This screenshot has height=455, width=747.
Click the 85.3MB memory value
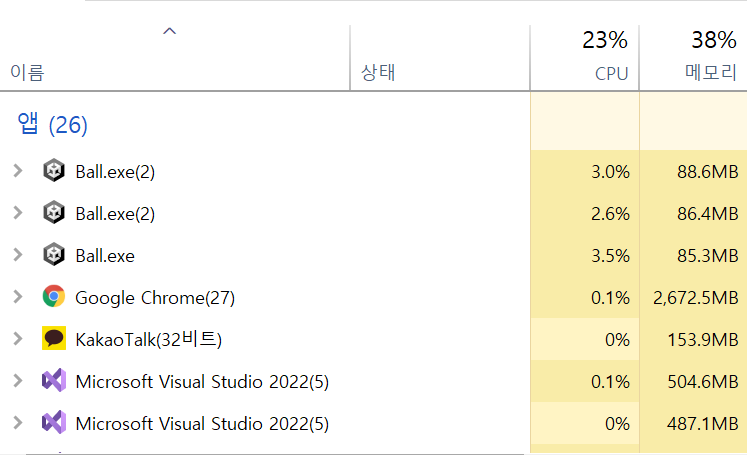pyautogui.click(x=707, y=255)
